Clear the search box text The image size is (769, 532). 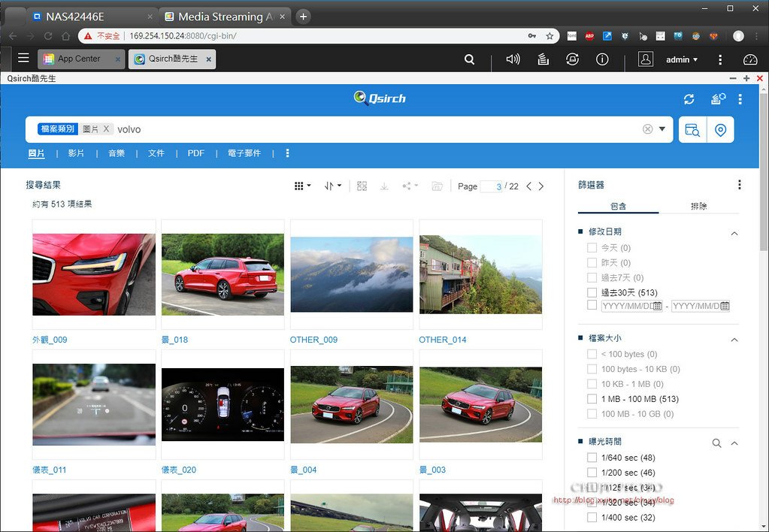[x=648, y=129]
